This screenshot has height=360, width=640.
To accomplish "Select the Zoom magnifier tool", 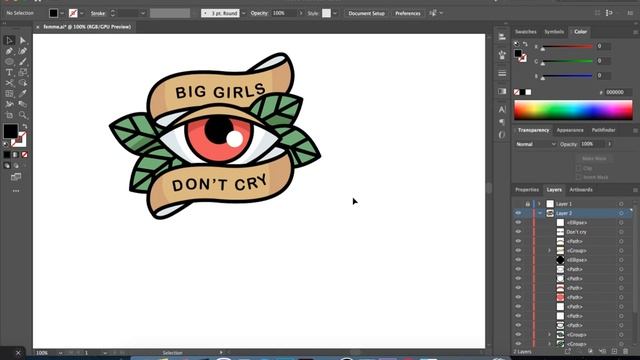I will pyautogui.click(x=23, y=115).
